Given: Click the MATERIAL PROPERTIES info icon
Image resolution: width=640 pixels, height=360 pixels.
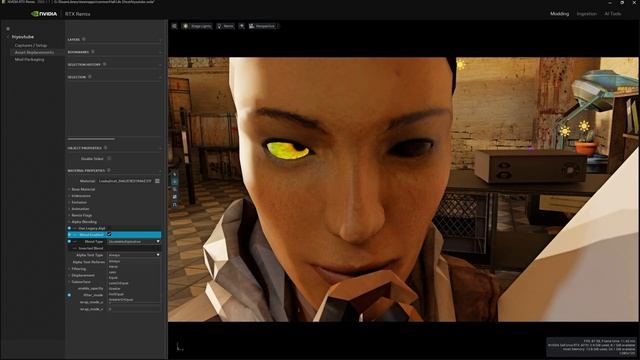Looking at the screenshot, I should [x=109, y=170].
